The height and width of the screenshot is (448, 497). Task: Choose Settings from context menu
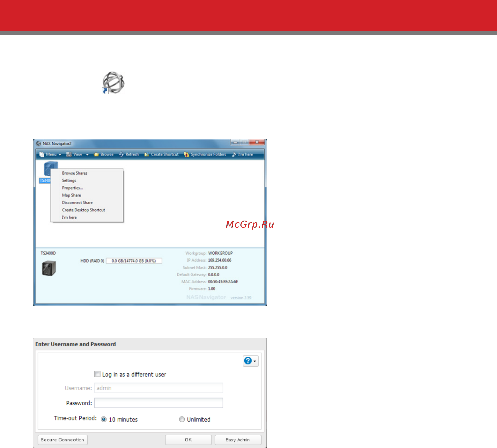[69, 180]
